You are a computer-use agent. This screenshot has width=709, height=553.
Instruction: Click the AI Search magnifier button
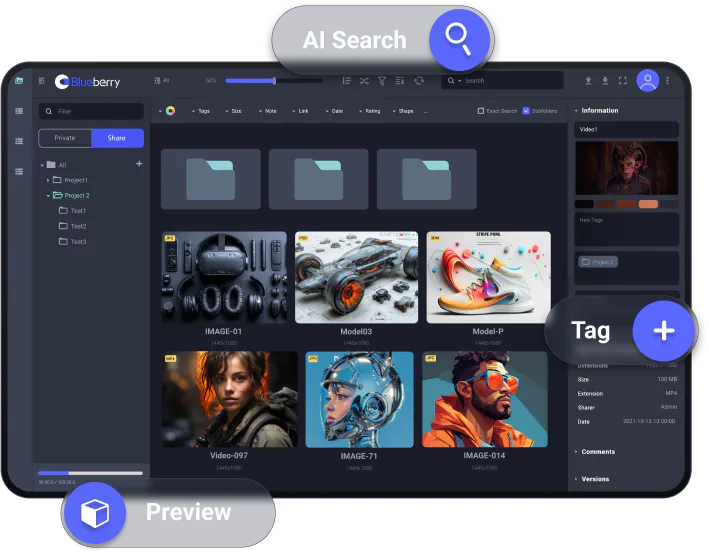pyautogui.click(x=459, y=40)
